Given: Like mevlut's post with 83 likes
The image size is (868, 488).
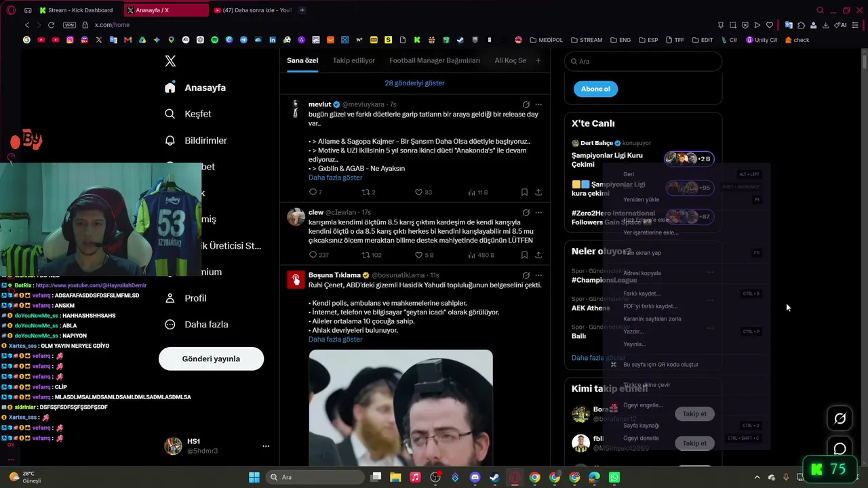Looking at the screenshot, I should click(418, 192).
